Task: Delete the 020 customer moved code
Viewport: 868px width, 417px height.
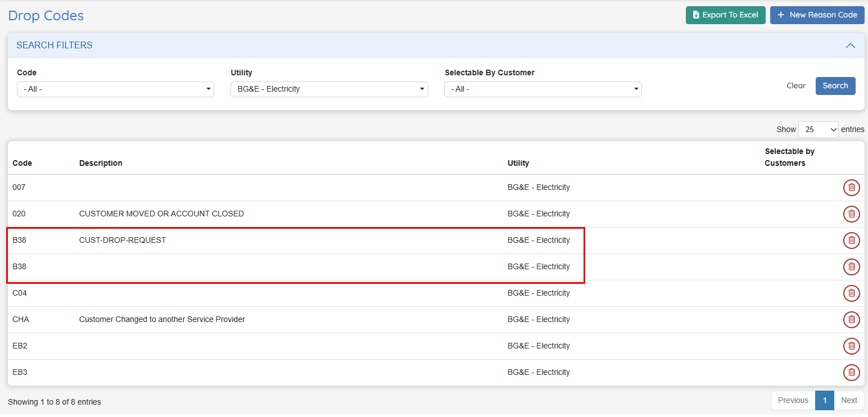Action: [x=851, y=214]
